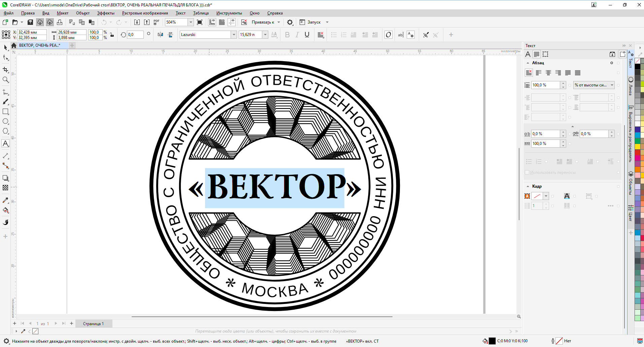The width and height of the screenshot is (644, 347).
Task: Open the Эффекты menu
Action: coord(106,13)
